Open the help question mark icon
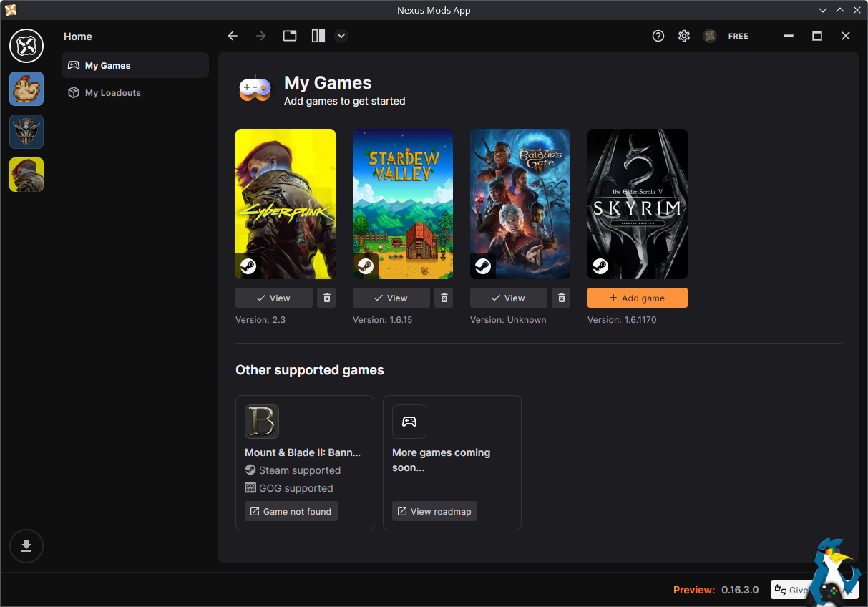Image resolution: width=868 pixels, height=607 pixels. pyautogui.click(x=658, y=36)
